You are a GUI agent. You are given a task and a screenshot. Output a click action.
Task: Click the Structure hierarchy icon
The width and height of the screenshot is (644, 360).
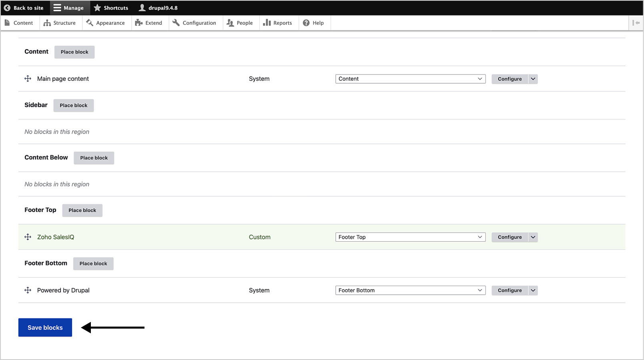click(47, 23)
